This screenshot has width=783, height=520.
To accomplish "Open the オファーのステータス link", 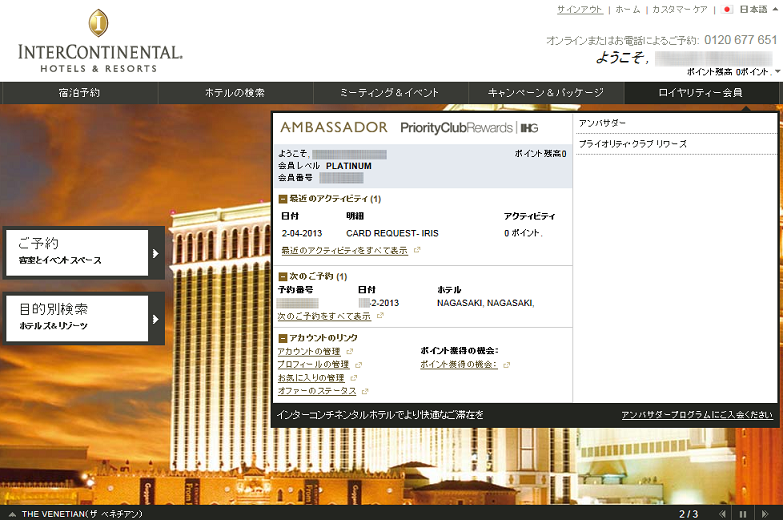I will point(317,391).
